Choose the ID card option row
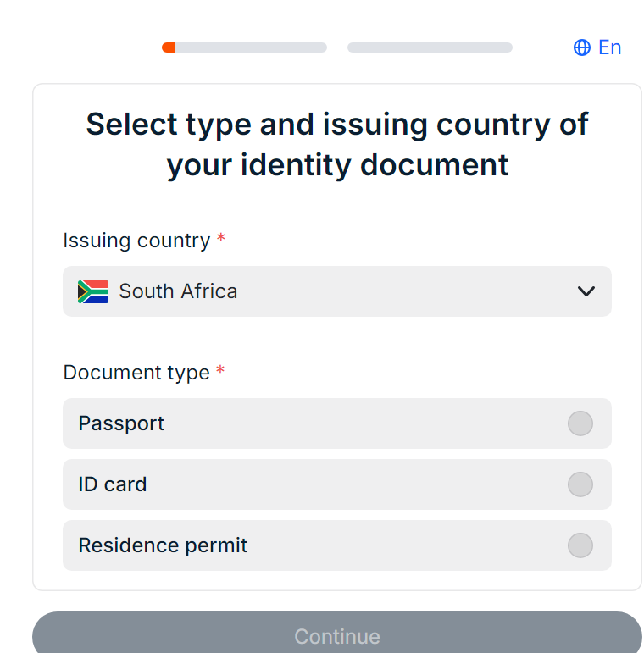 coord(337,484)
